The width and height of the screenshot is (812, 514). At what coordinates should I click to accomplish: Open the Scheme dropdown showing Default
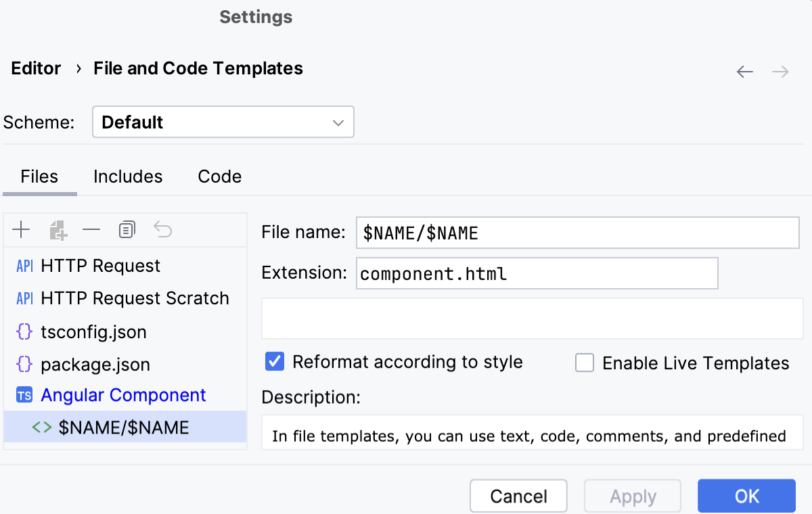(223, 122)
